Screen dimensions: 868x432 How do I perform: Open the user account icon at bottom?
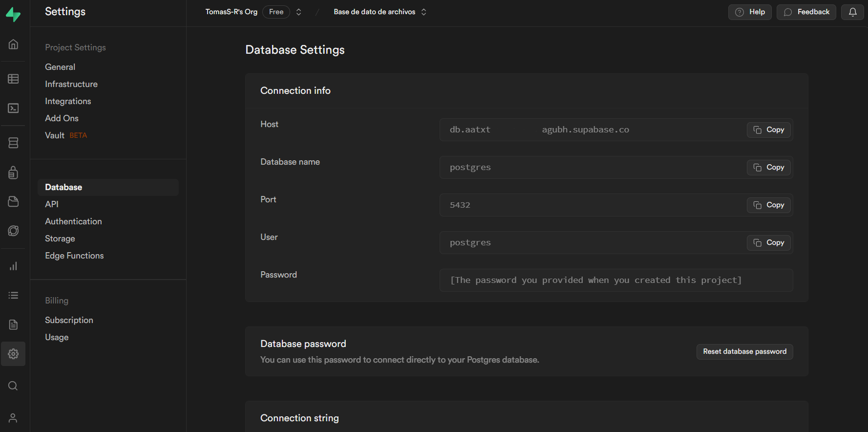[13, 418]
